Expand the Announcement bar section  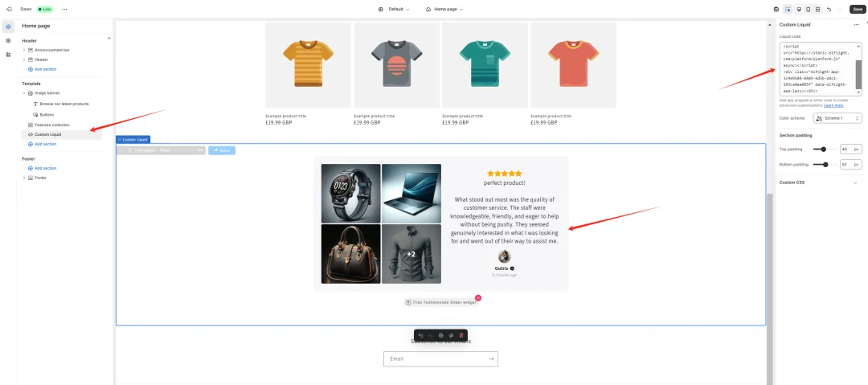[x=24, y=50]
